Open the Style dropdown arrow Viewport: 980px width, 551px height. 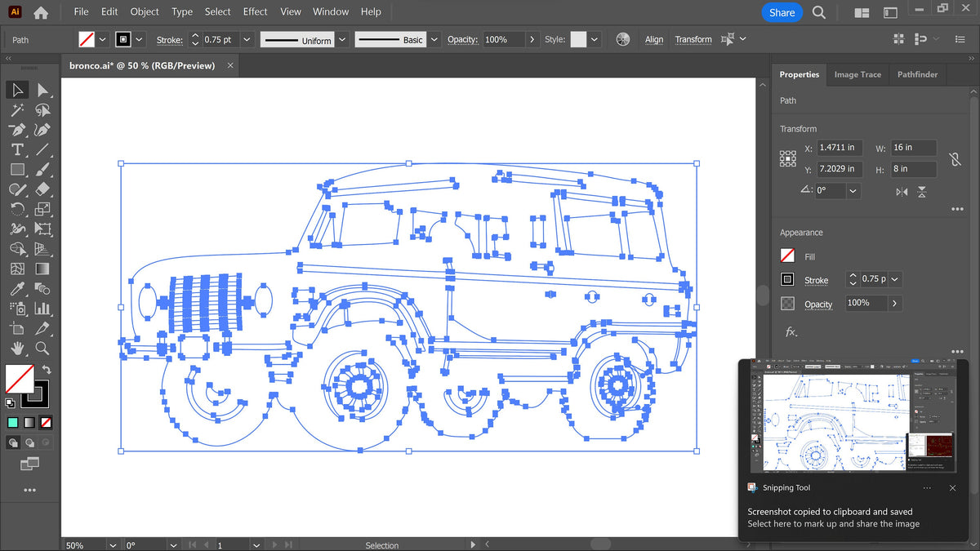(595, 39)
